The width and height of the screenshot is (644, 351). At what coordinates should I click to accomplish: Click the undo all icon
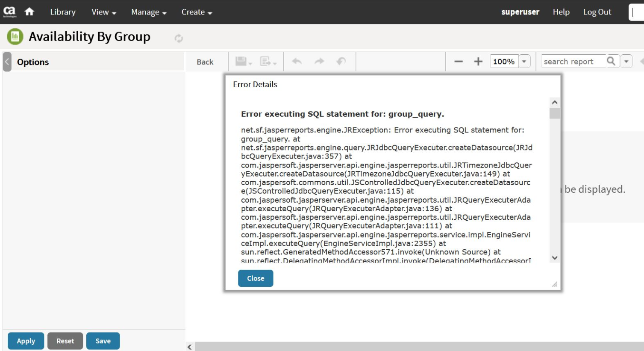341,62
